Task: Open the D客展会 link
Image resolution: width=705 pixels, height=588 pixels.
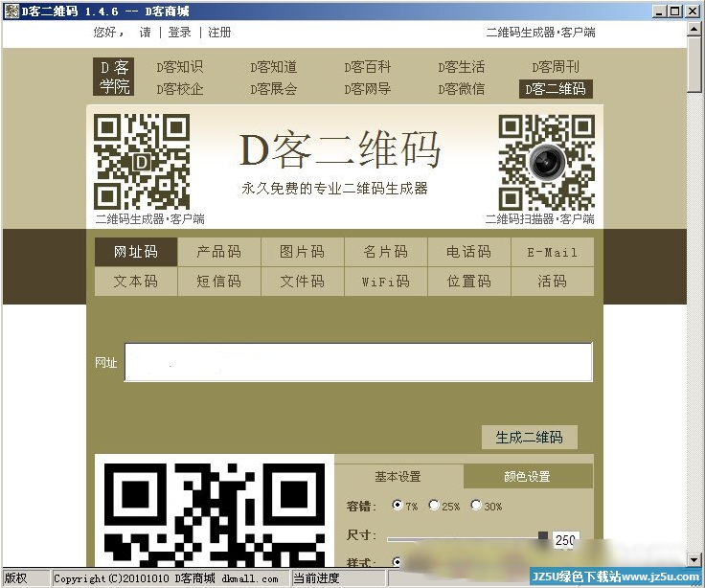Action: (x=274, y=88)
